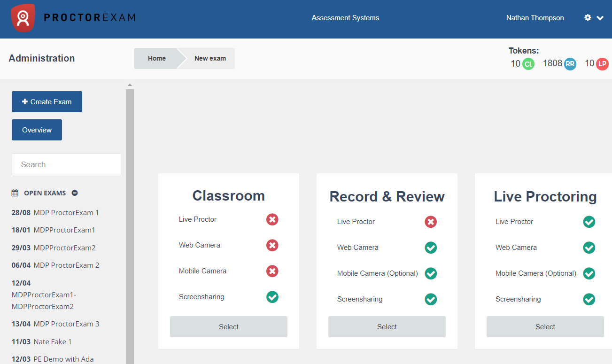The image size is (612, 364).
Task: Focus the Search input field
Action: pyautogui.click(x=66, y=165)
